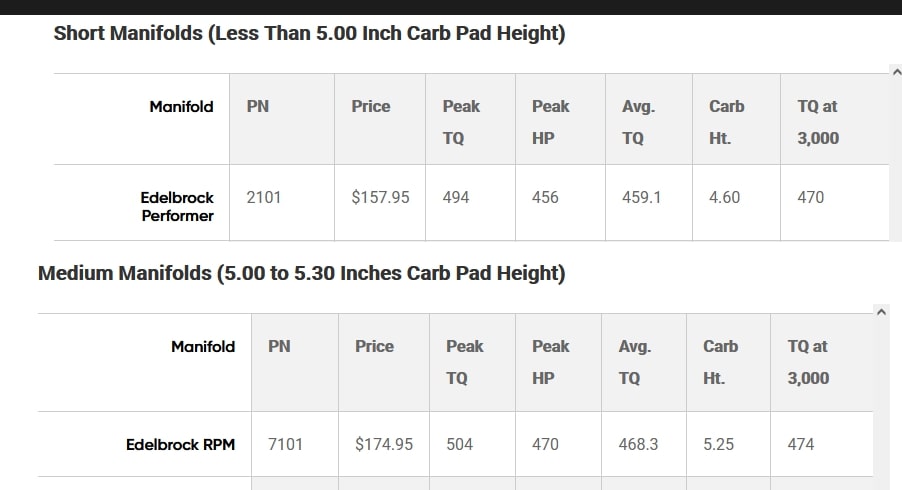Click the $157.95 price cell
The height and width of the screenshot is (490, 902).
click(380, 202)
